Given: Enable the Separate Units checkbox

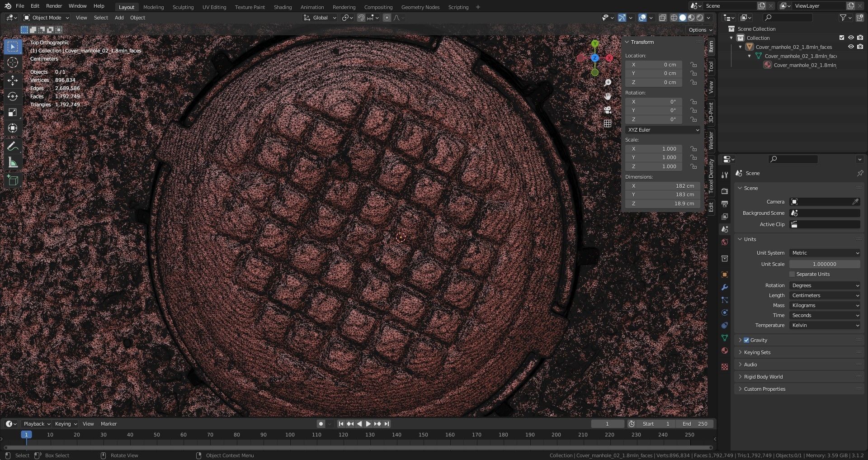Looking at the screenshot, I should click(792, 274).
